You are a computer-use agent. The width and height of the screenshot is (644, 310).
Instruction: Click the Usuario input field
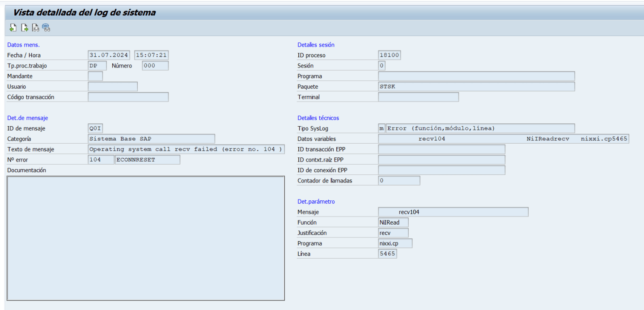[x=113, y=86]
